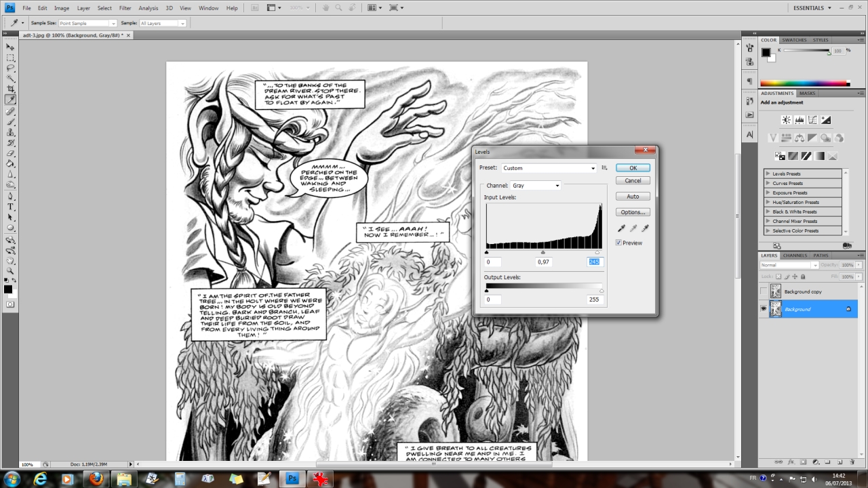This screenshot has width=868, height=488.
Task: Open the Channel dropdown showing Gray
Action: coord(536,186)
